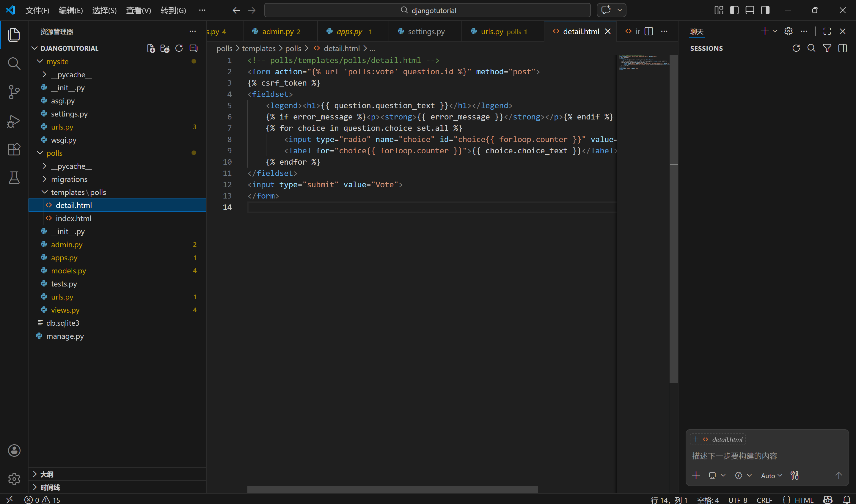Viewport: 856px width, 504px height.
Task: Click the UTF-8 encoding indicator
Action: [737, 500]
